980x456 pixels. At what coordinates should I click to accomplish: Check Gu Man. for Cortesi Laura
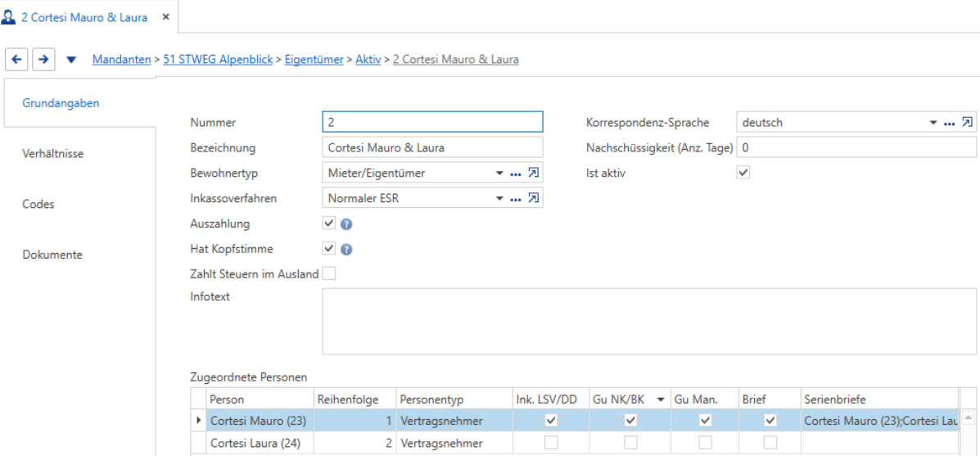705,443
